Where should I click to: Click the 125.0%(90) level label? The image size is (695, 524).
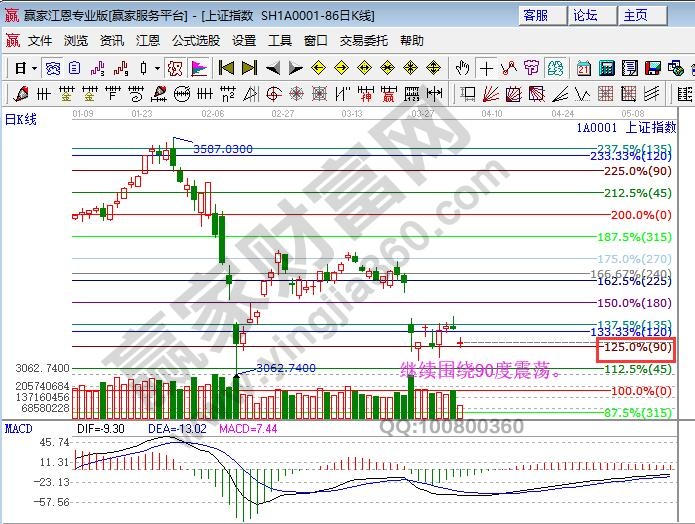pyautogui.click(x=636, y=347)
